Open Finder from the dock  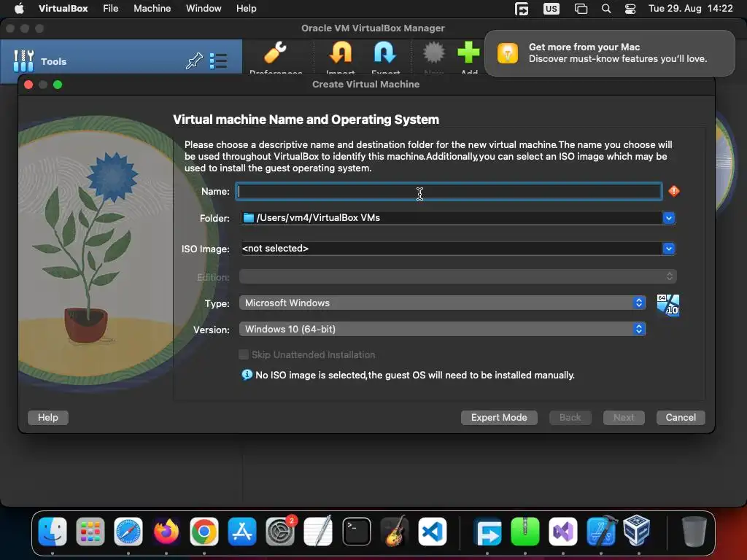point(53,532)
